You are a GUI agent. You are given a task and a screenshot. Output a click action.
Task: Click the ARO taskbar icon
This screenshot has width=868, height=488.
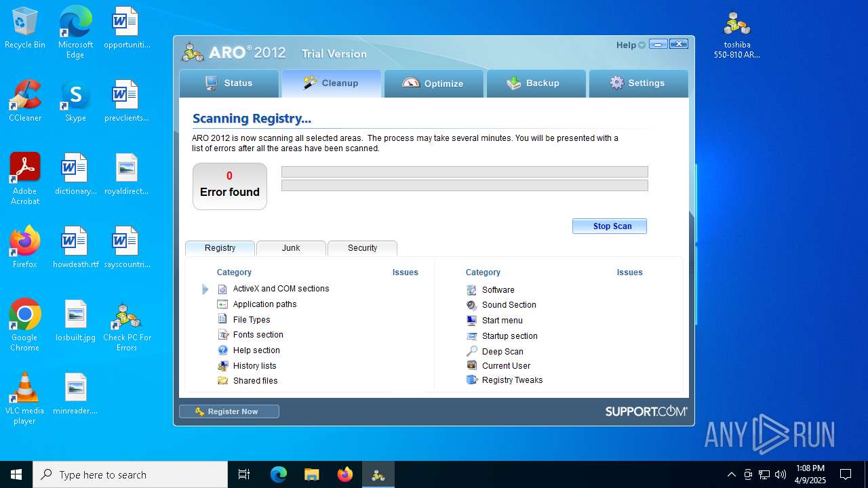[378, 474]
